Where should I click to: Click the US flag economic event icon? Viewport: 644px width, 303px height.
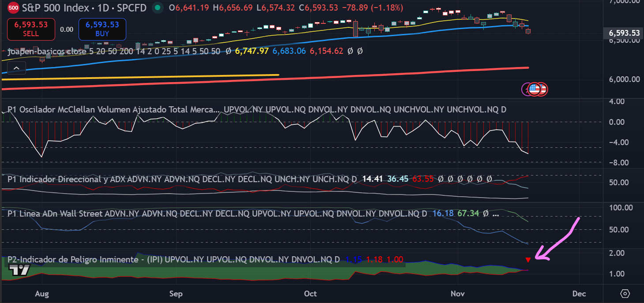(535, 89)
